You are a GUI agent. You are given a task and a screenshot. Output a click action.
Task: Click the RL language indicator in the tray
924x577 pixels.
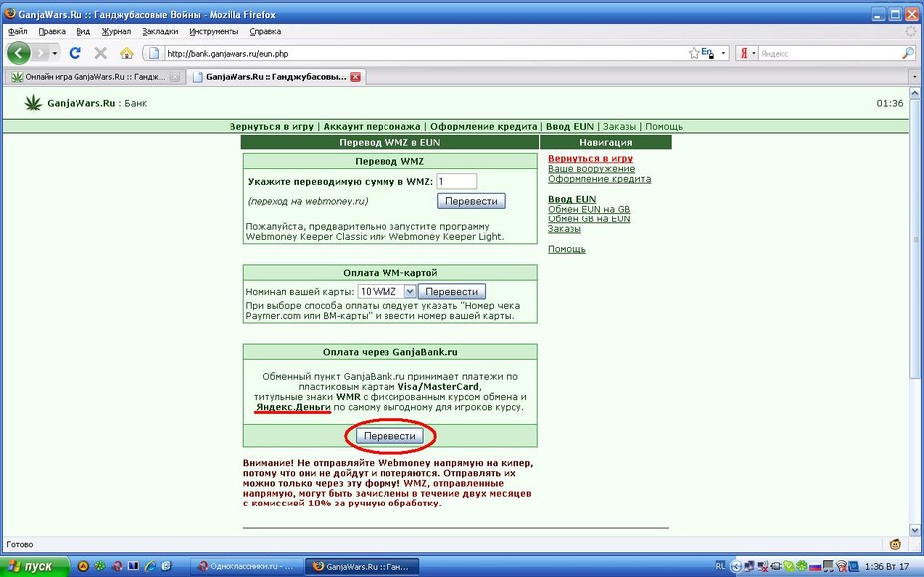720,566
